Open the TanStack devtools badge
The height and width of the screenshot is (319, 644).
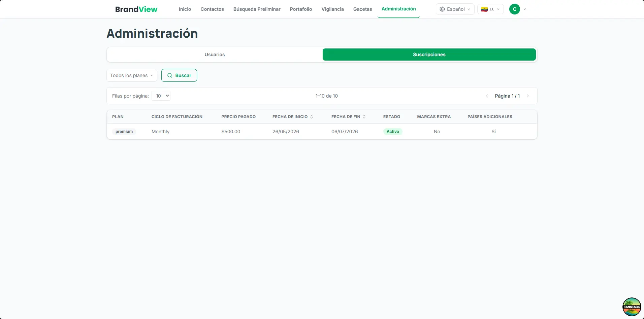click(x=632, y=307)
